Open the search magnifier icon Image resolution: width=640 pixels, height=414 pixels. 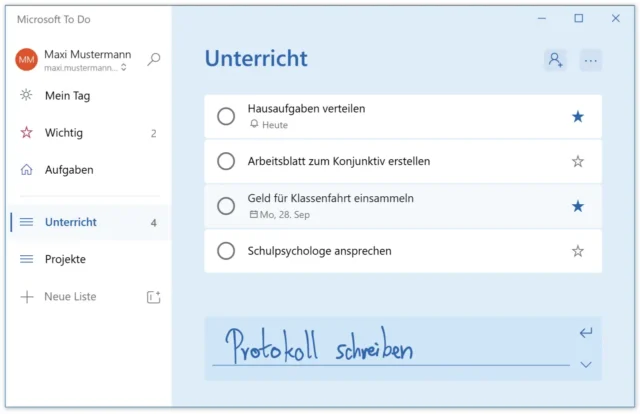click(x=153, y=60)
